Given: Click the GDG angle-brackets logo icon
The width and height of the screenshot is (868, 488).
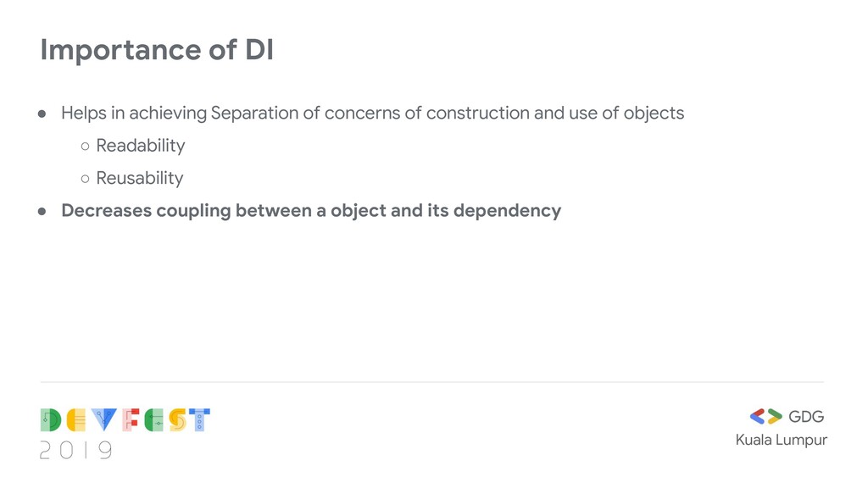Looking at the screenshot, I should pyautogui.click(x=765, y=417).
